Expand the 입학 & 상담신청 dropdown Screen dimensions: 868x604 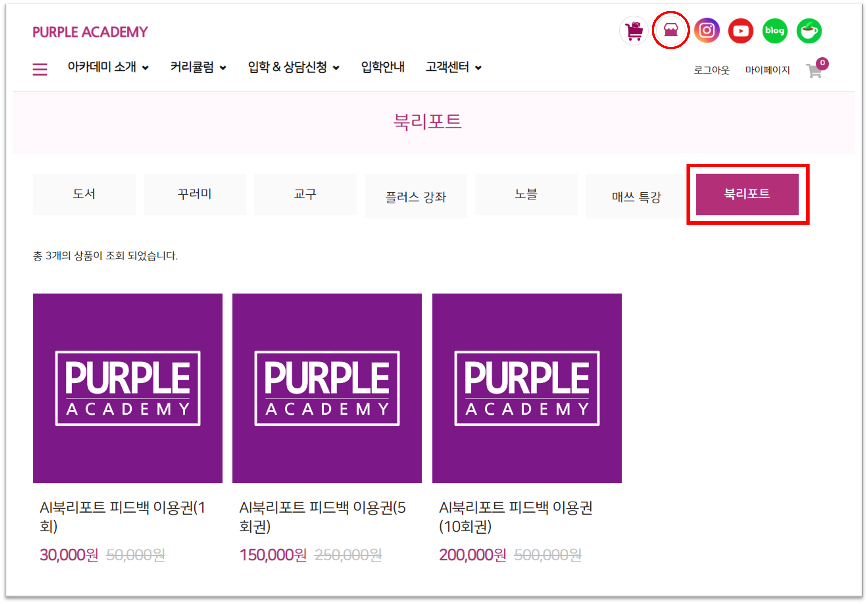tap(293, 67)
